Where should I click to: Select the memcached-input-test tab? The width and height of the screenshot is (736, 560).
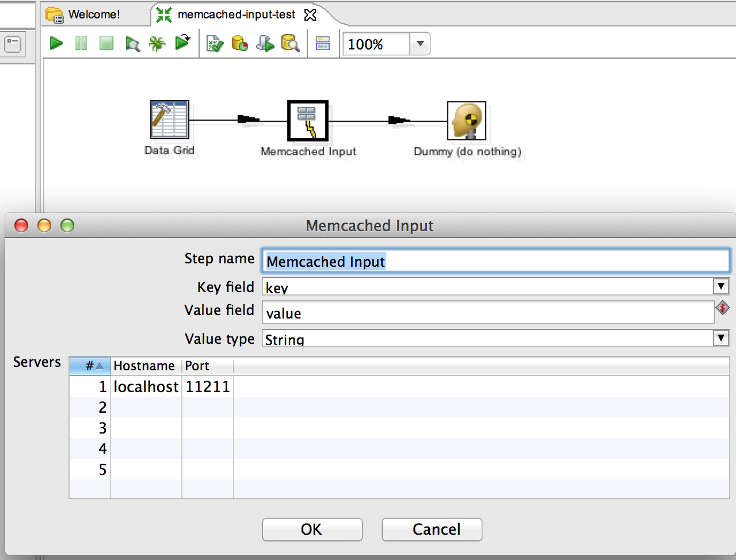pyautogui.click(x=236, y=14)
